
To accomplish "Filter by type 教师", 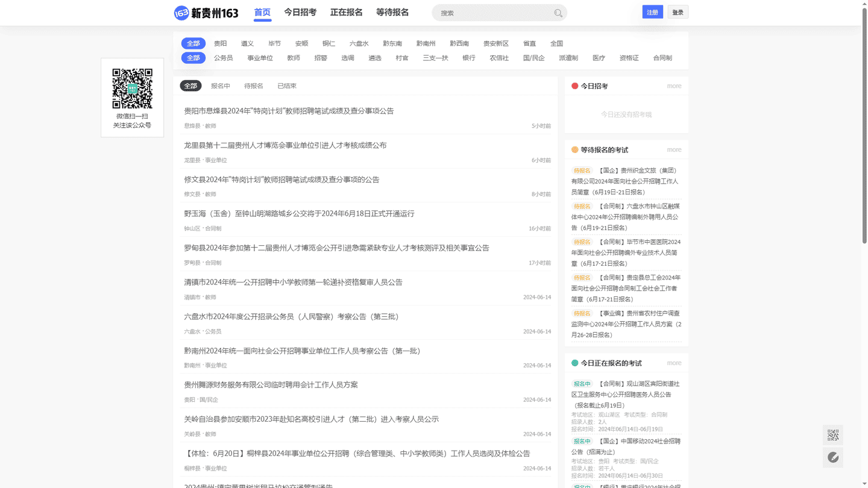I will pyautogui.click(x=294, y=58).
